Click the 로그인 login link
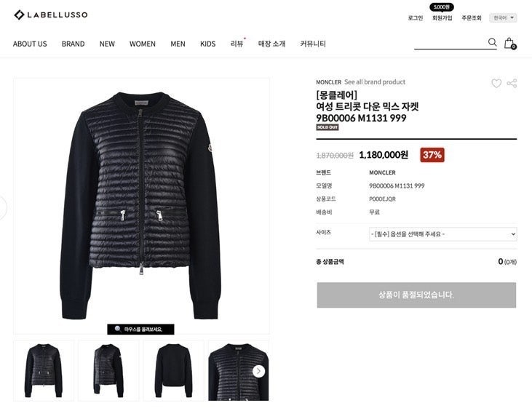 pos(416,18)
